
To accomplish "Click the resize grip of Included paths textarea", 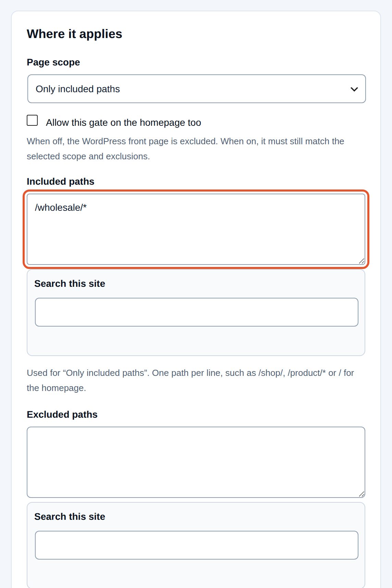I will coord(362,261).
